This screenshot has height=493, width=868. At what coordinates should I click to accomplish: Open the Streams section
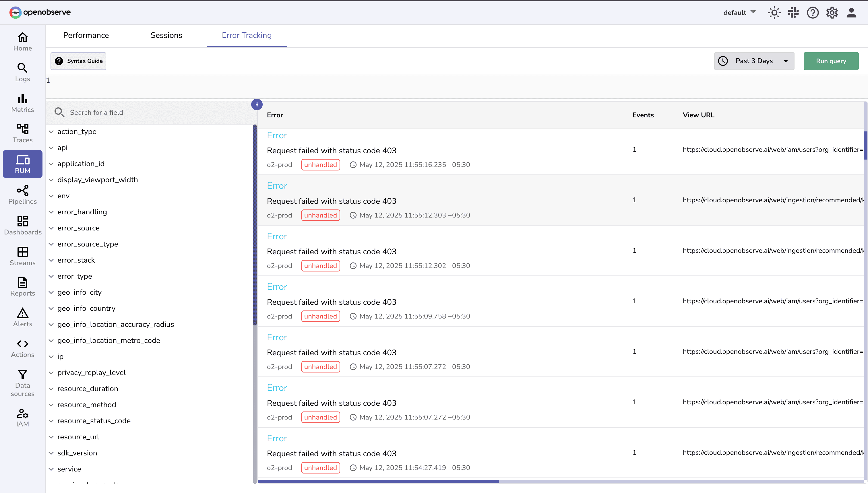(22, 256)
